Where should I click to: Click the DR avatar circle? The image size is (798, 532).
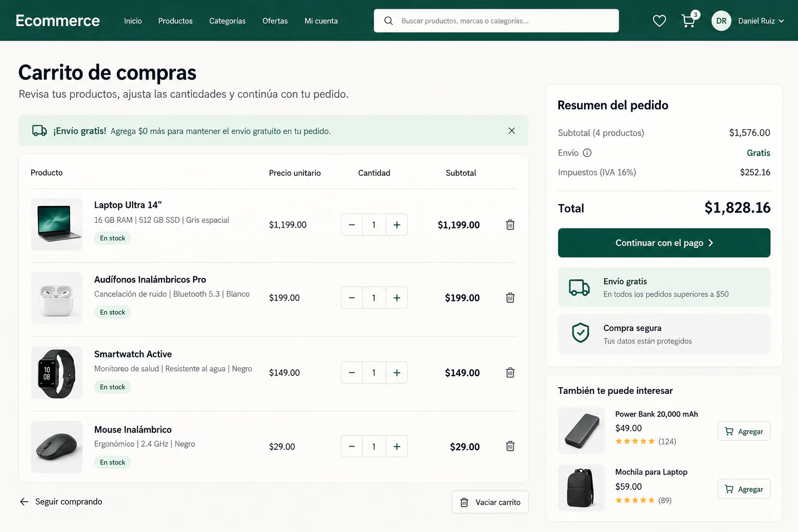tap(721, 21)
